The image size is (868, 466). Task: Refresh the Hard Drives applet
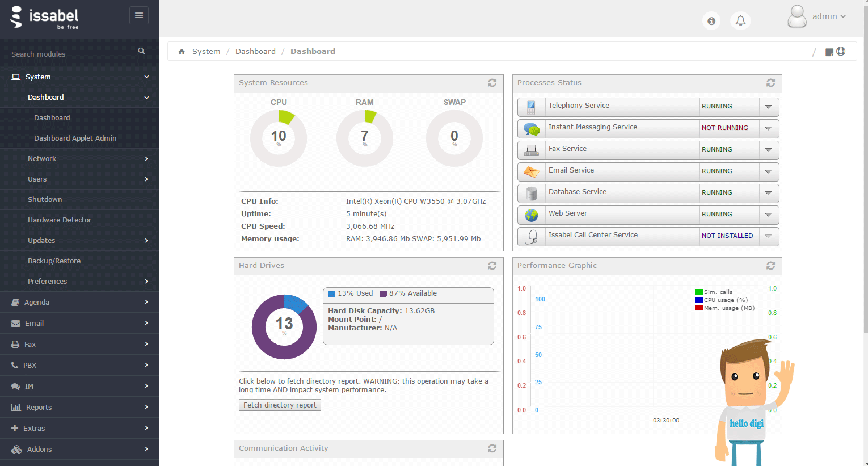coord(492,266)
